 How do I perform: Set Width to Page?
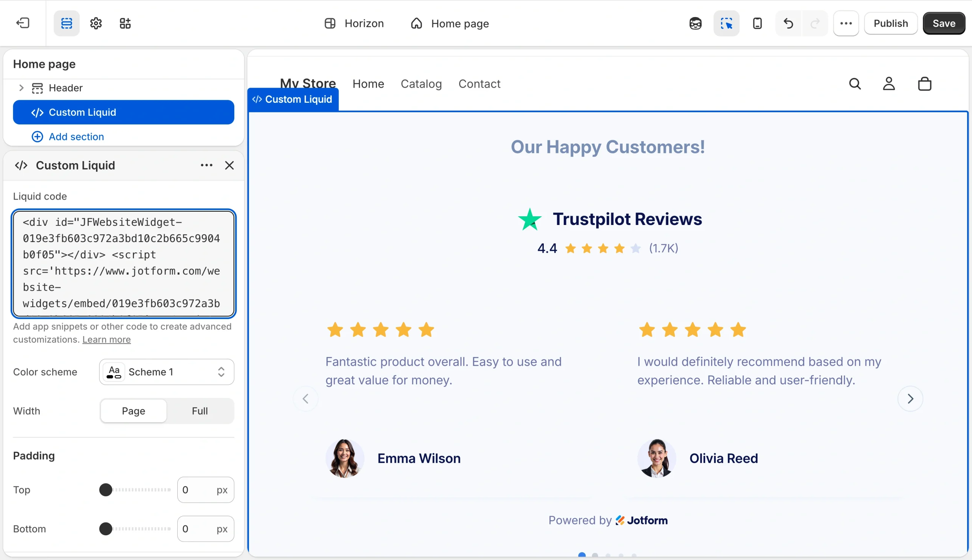pos(134,411)
